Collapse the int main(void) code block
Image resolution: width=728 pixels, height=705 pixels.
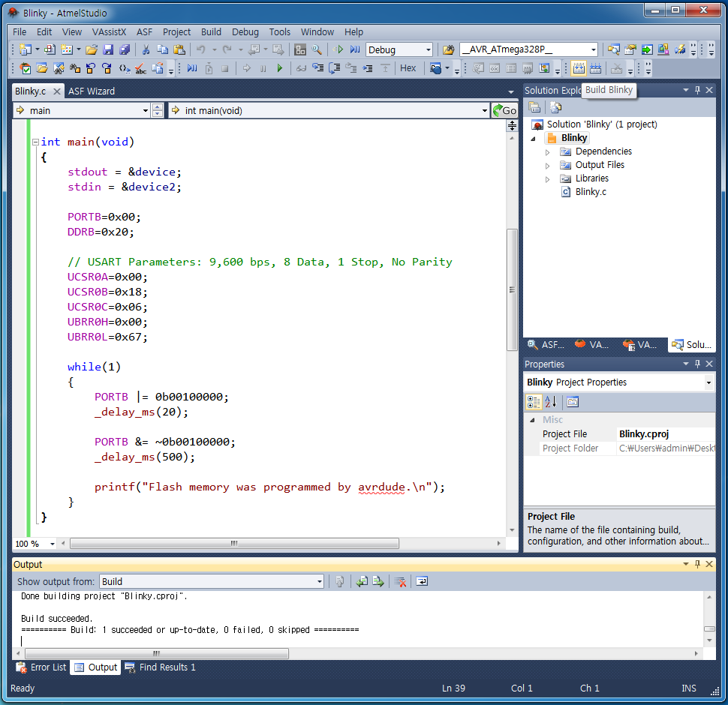point(35,142)
